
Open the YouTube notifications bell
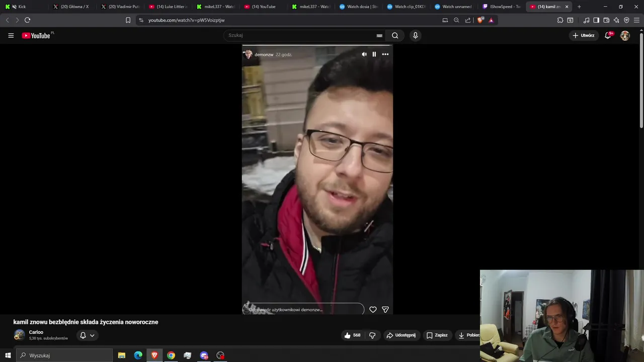pyautogui.click(x=608, y=35)
